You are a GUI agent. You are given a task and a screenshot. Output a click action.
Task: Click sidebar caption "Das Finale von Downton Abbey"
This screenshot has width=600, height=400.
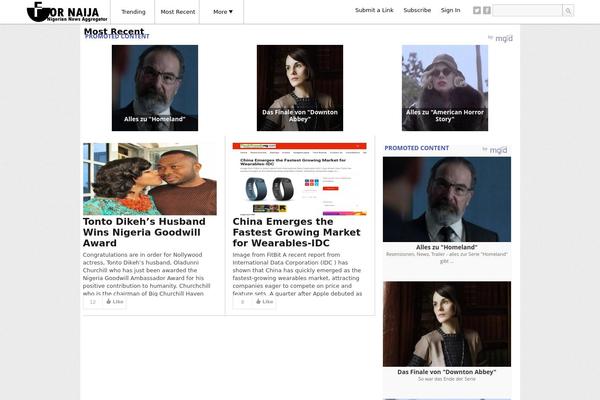pyautogui.click(x=447, y=372)
